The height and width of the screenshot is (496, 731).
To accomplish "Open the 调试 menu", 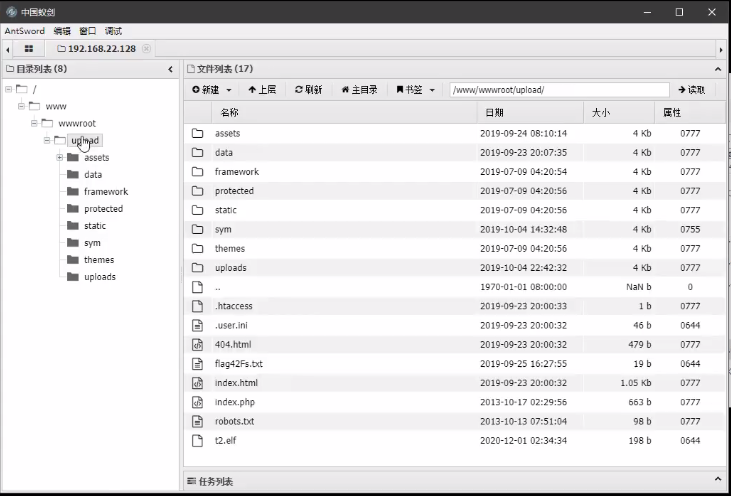I will click(114, 31).
